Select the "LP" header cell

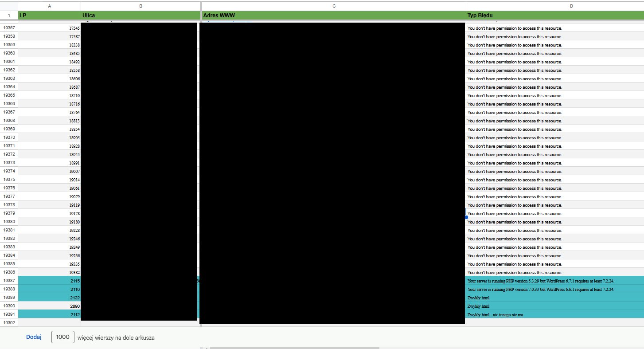49,16
